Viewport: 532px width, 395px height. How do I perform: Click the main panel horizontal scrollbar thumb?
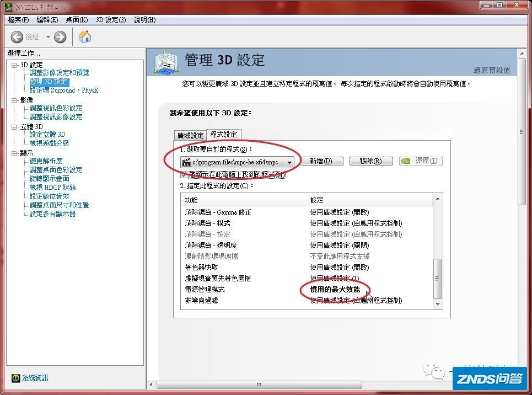tap(259, 385)
